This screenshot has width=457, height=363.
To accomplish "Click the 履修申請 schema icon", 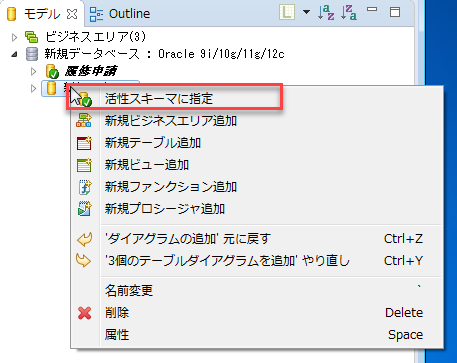I will 52,71.
